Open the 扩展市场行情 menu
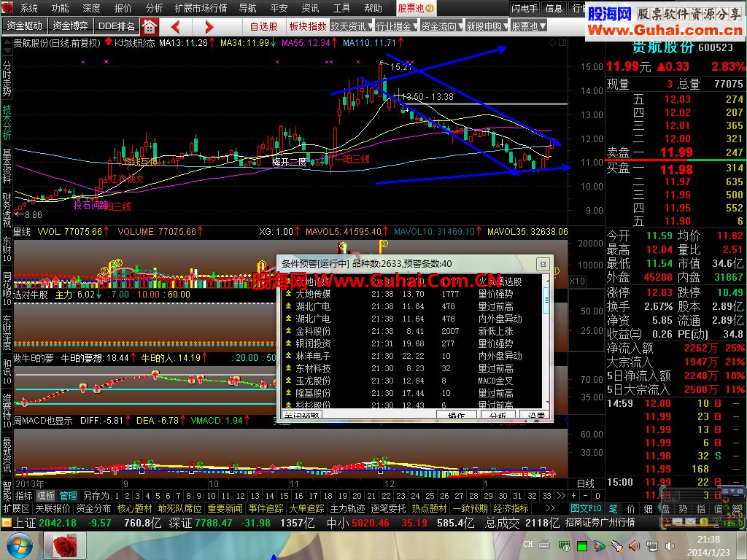The width and height of the screenshot is (747, 560). click(201, 8)
